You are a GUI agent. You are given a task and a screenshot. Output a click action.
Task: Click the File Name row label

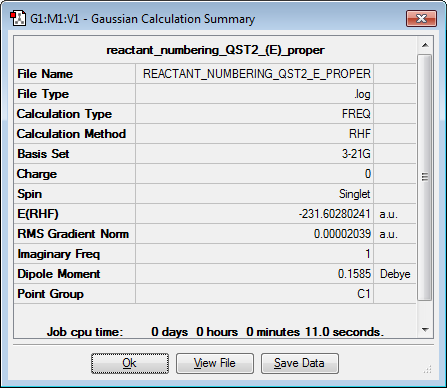click(x=45, y=74)
